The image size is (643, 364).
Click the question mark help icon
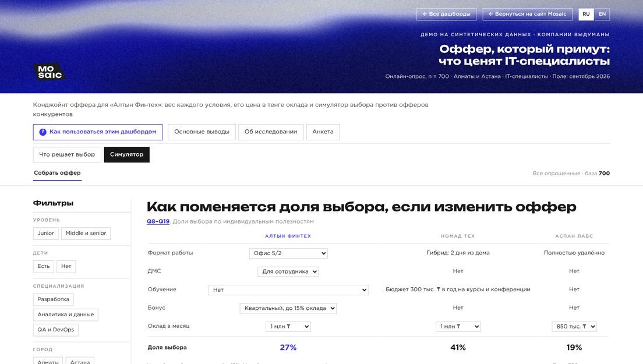point(43,132)
